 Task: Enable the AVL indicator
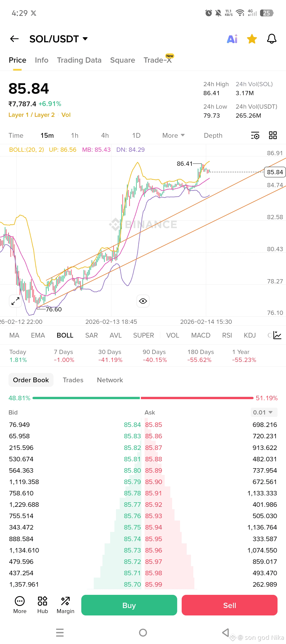click(x=115, y=335)
